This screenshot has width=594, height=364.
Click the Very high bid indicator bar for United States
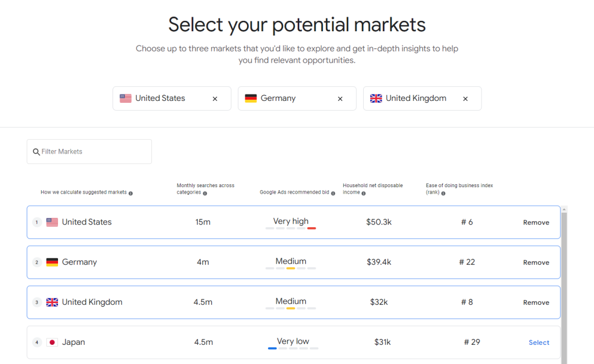pyautogui.click(x=291, y=228)
